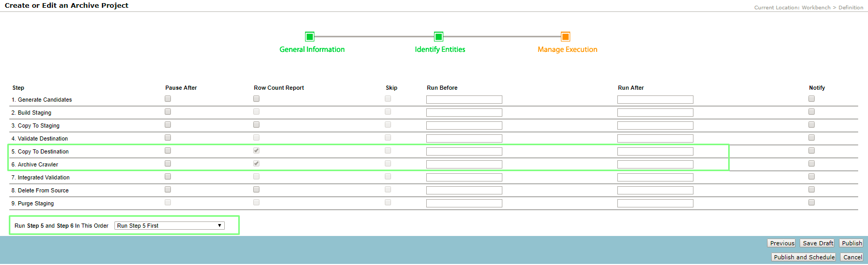
Task: Check Row Count Report for Delete From Source
Action: coord(256,189)
